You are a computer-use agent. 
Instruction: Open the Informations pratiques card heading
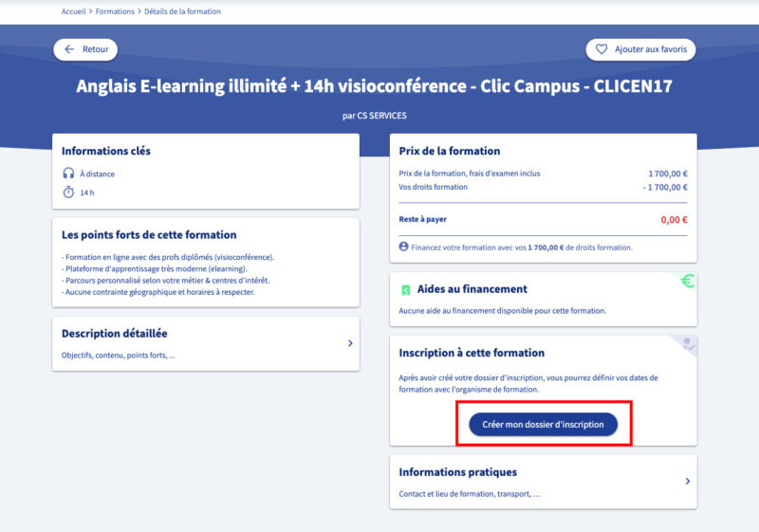tap(457, 472)
